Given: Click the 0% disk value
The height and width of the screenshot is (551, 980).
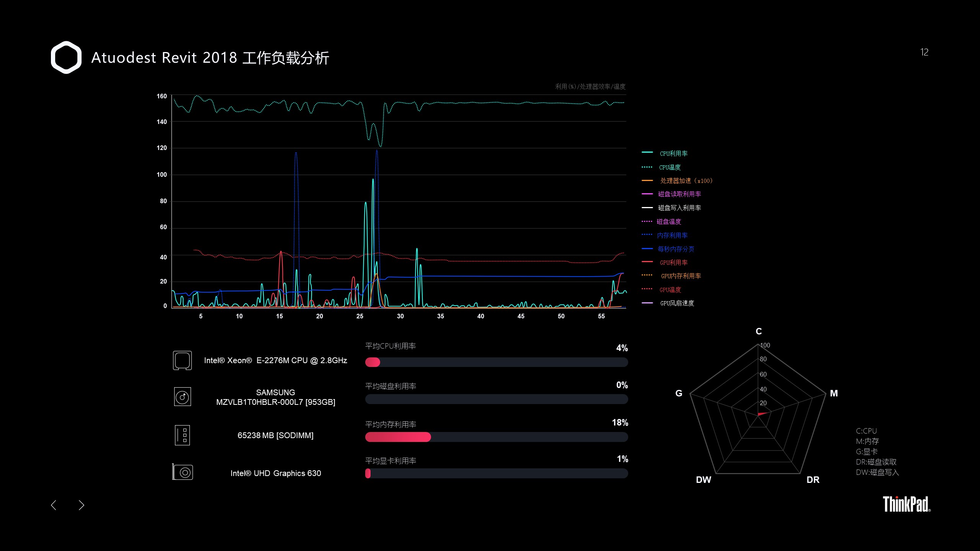Looking at the screenshot, I should [622, 385].
